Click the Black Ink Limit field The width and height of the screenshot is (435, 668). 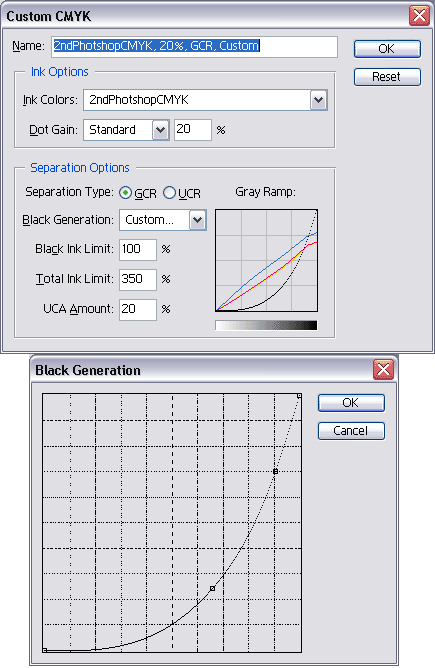[x=138, y=250]
